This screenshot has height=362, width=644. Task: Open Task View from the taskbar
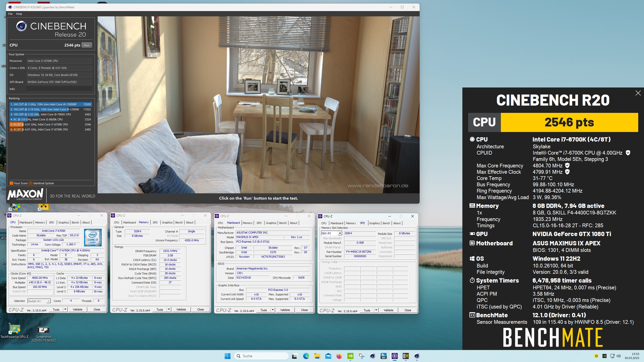tap(294, 356)
